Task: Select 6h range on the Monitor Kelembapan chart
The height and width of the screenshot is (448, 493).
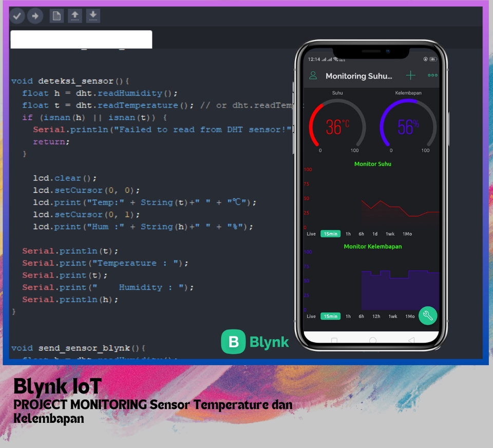Action: click(361, 316)
